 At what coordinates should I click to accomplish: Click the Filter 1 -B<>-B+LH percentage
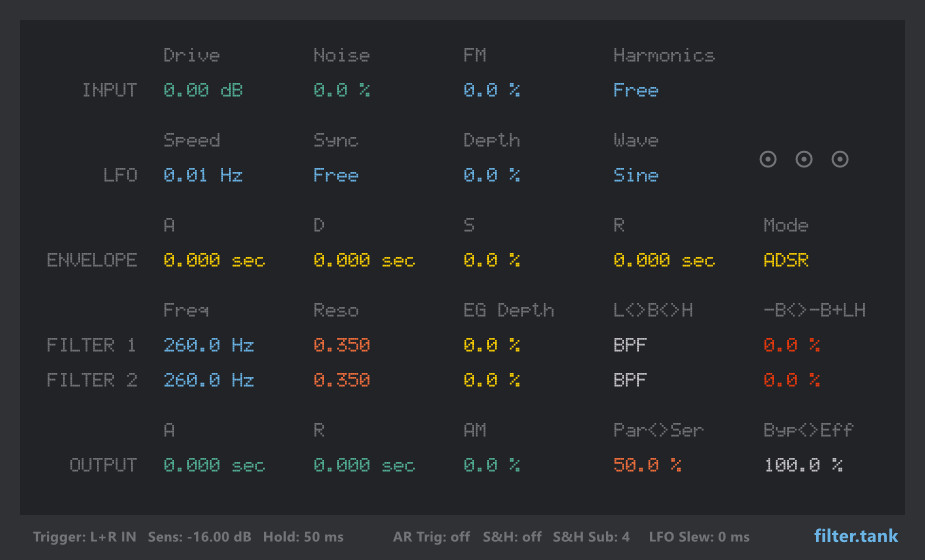792,345
